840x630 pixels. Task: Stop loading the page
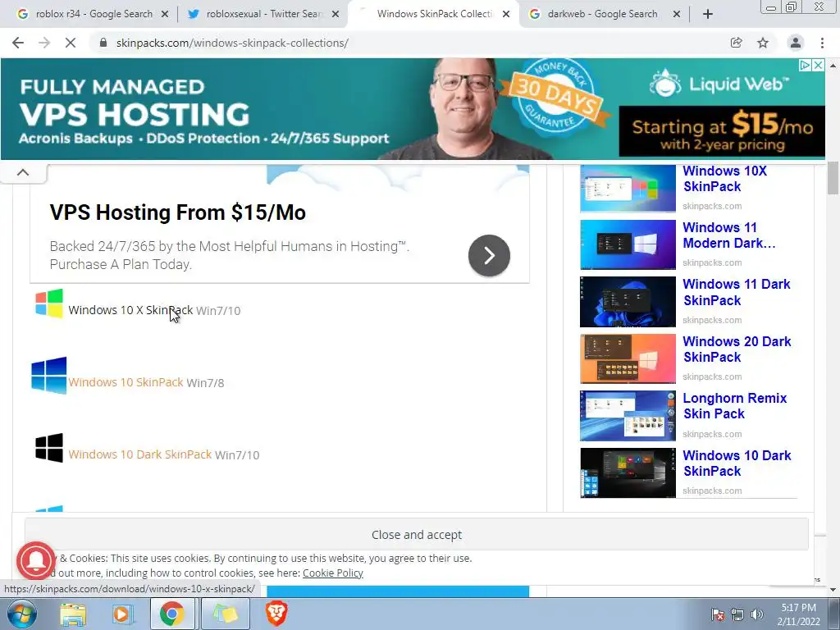(71, 43)
